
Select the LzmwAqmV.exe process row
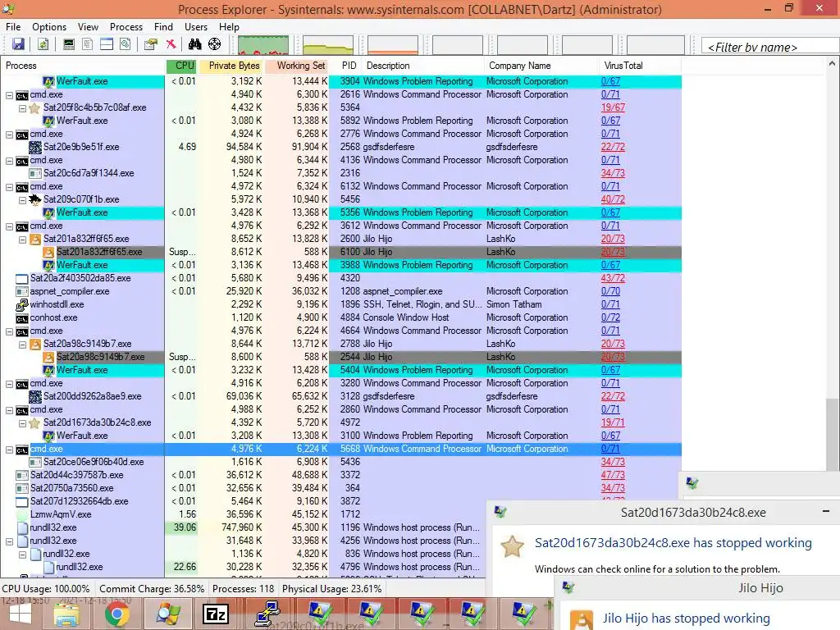pyautogui.click(x=243, y=514)
